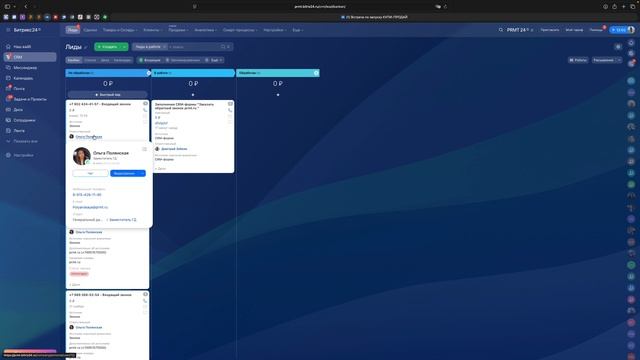Click the magnifier icon inside the filter search box
The image size is (640, 360).
click(x=223, y=47)
